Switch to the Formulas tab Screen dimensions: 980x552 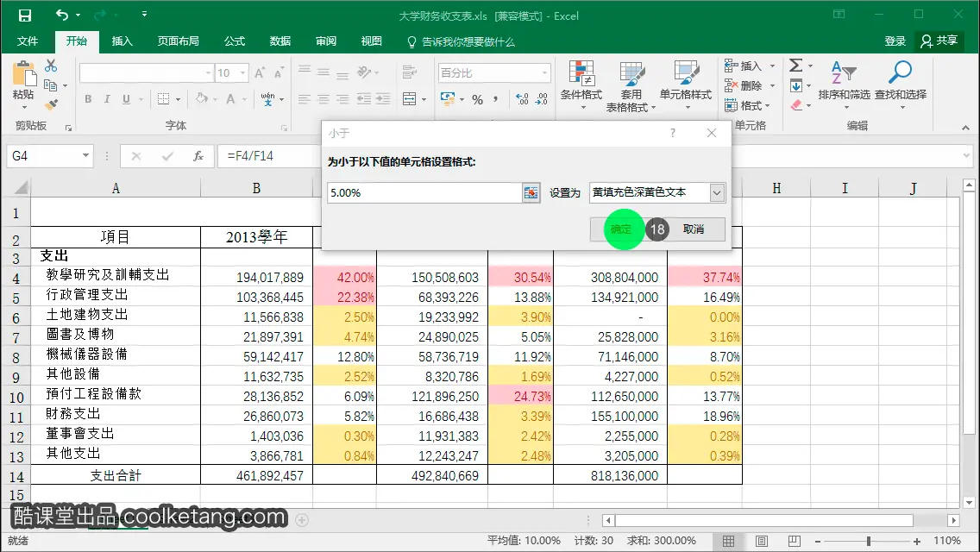[x=235, y=41]
